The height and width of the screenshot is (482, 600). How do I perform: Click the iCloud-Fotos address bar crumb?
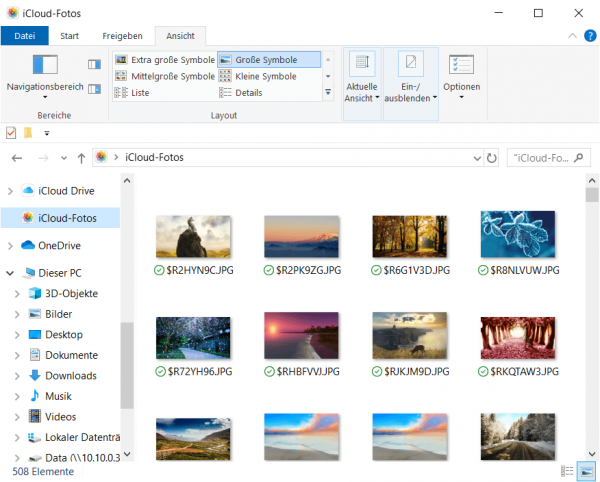[x=154, y=158]
